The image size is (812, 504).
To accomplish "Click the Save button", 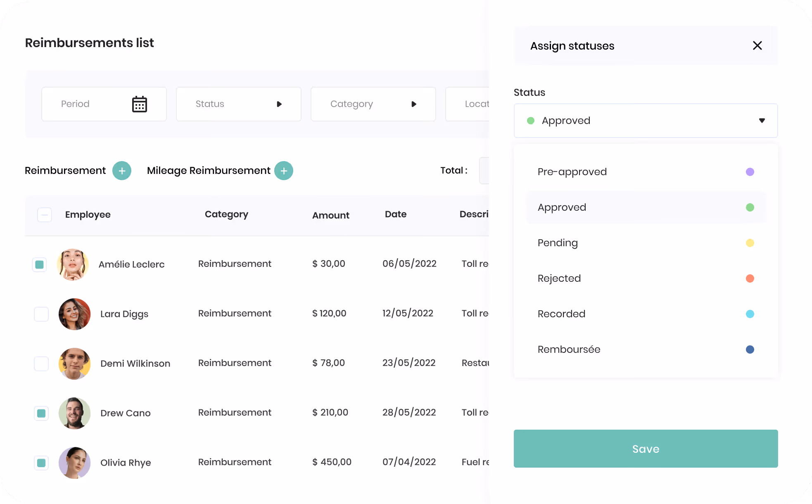I will click(x=646, y=449).
